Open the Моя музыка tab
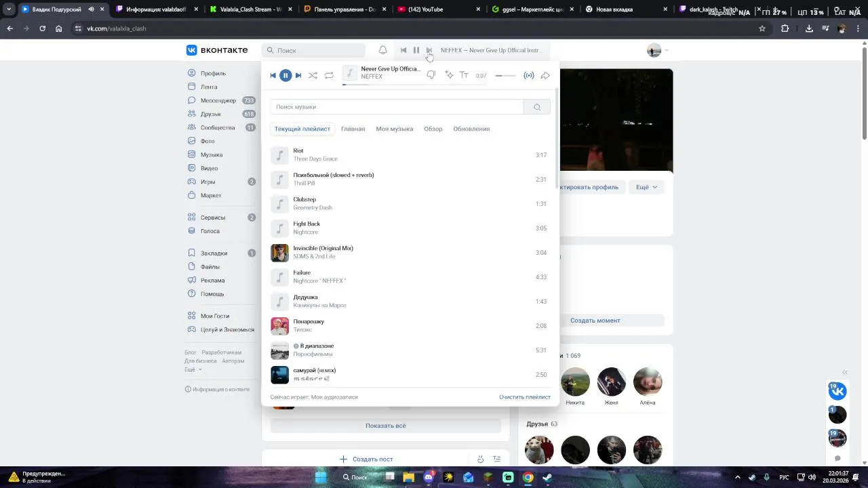Image resolution: width=868 pixels, height=488 pixels. tap(395, 129)
